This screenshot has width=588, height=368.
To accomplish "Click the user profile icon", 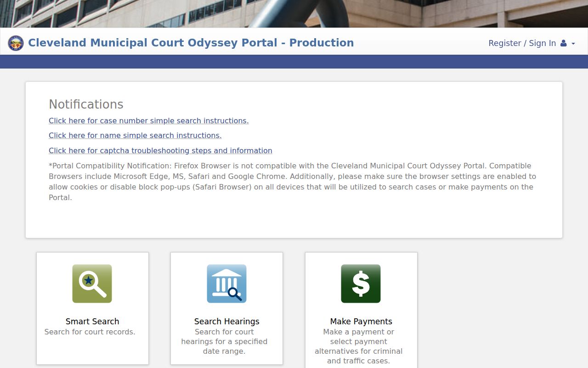I will [x=564, y=43].
